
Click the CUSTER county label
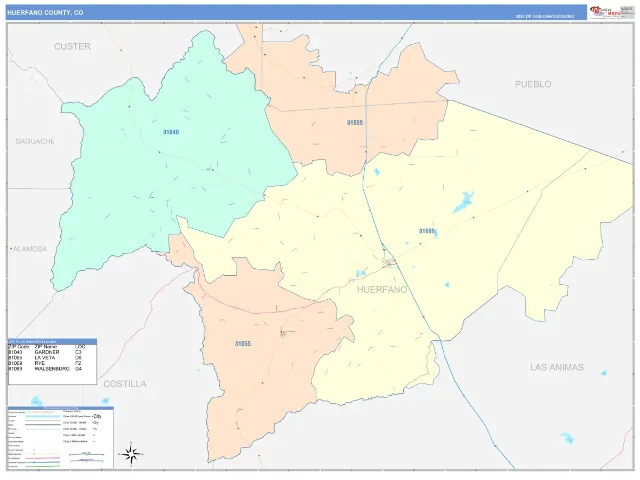click(x=72, y=47)
